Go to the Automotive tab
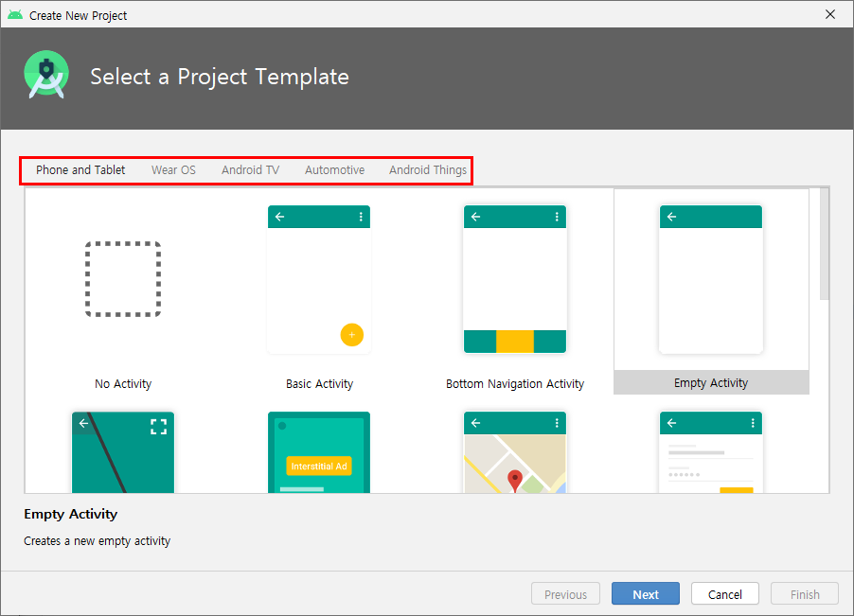This screenshot has height=616, width=854. coord(334,169)
